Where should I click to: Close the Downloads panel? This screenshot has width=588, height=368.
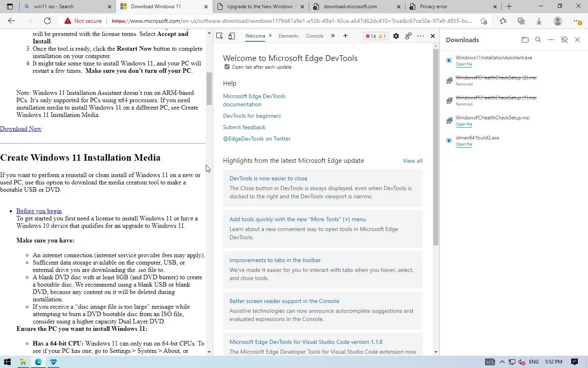tap(577, 40)
